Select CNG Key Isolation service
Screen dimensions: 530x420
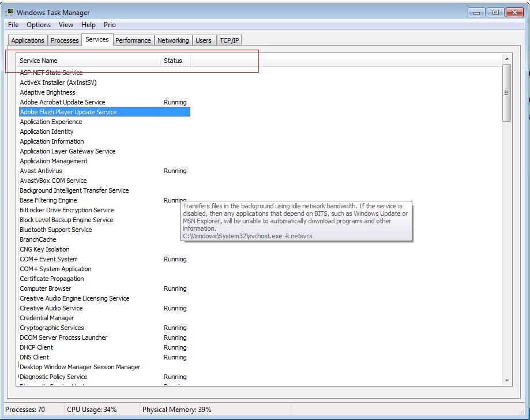(x=104, y=249)
